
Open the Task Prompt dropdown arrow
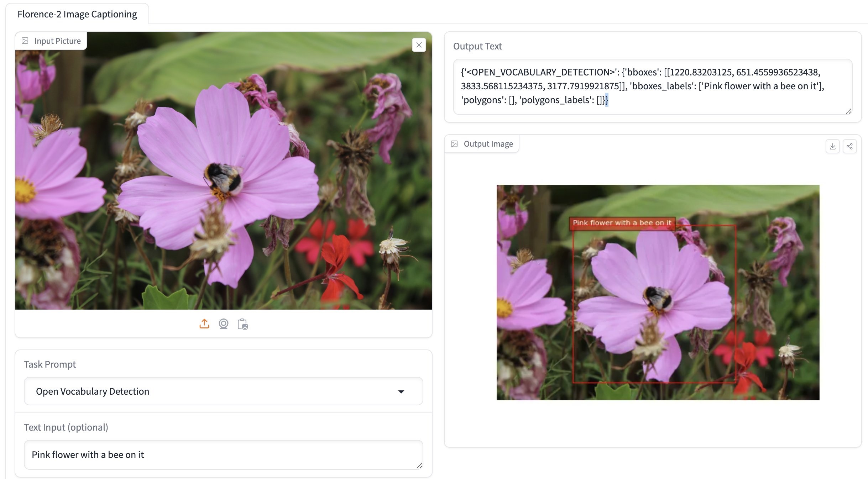point(401,391)
